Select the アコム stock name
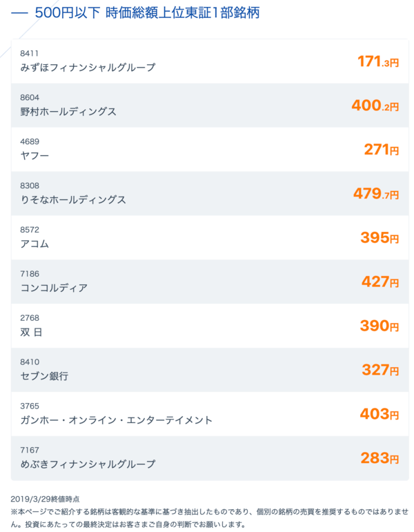Image resolution: width=414 pixels, height=532 pixels. tap(34, 244)
